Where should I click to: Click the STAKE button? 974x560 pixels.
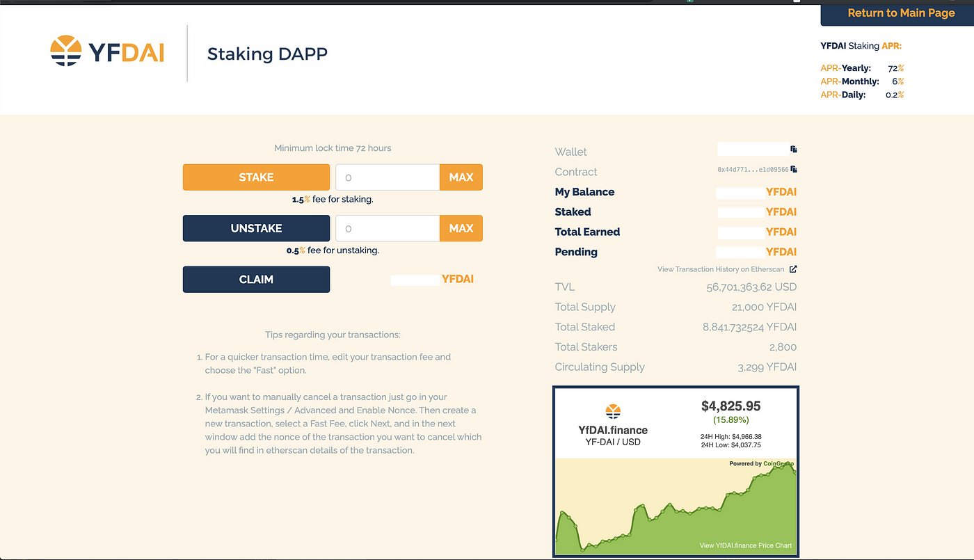tap(256, 177)
